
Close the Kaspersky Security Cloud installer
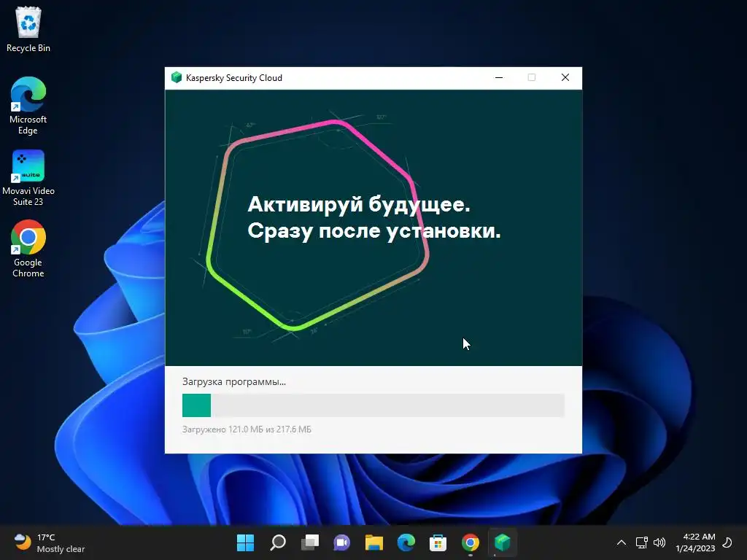(x=565, y=77)
